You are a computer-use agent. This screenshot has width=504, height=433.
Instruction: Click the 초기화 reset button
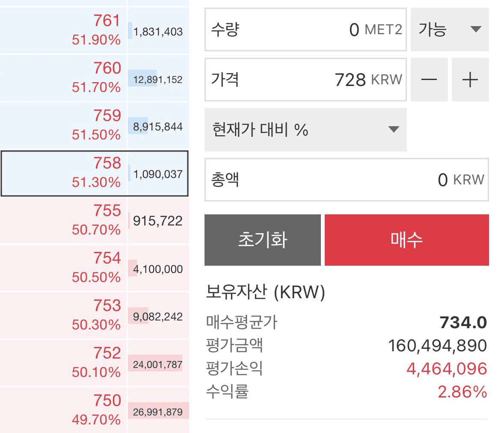click(262, 240)
